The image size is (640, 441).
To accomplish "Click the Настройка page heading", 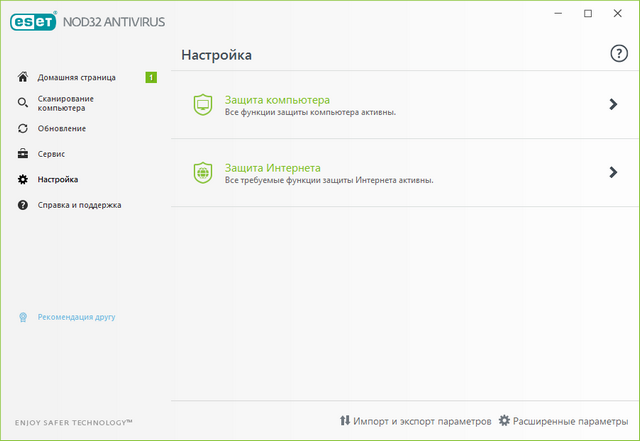I will point(216,55).
